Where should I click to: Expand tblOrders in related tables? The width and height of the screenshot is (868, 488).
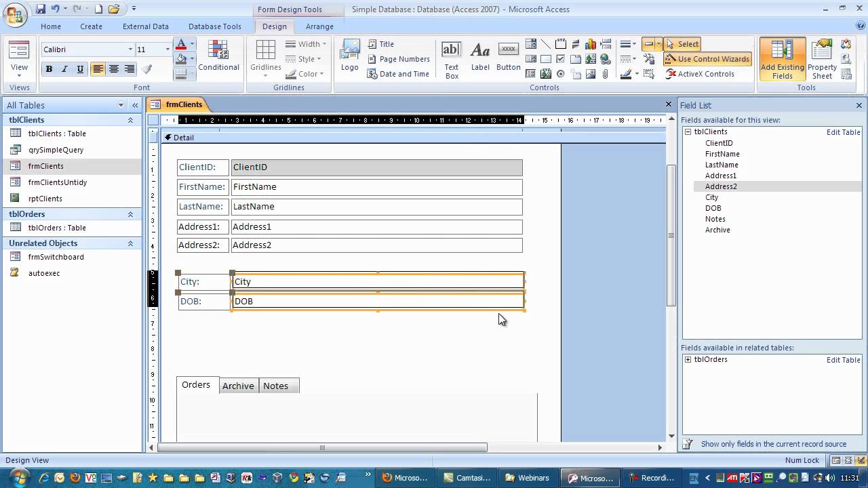[x=688, y=360]
